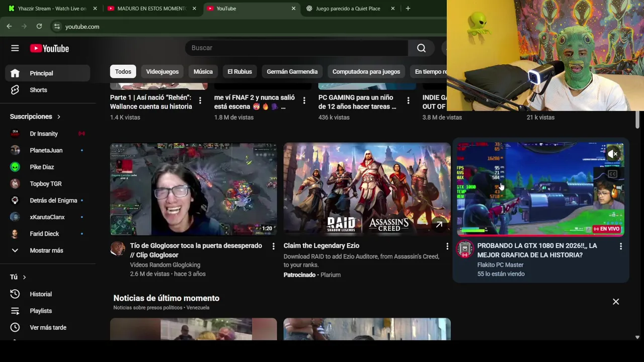
Task: Toggle captions on the live preview
Action: [612, 174]
